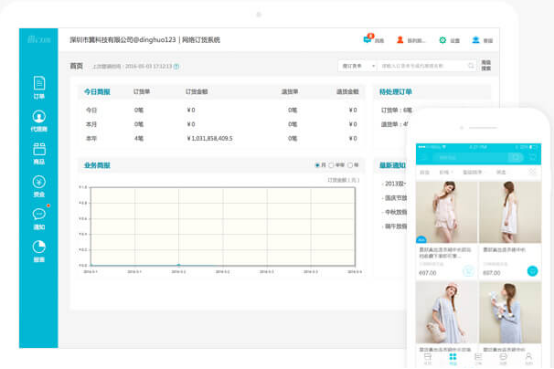Click the 最新通知 section heading
This screenshot has height=369, width=554.
tap(393, 165)
